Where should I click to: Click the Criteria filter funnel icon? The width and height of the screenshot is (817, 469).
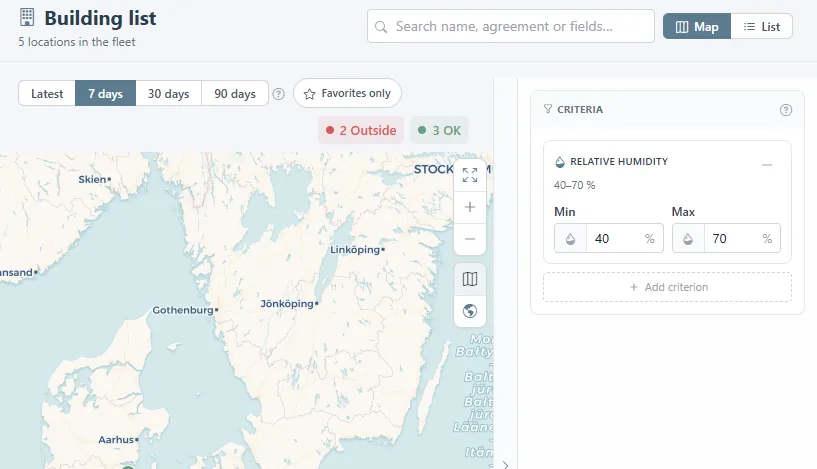tap(548, 109)
